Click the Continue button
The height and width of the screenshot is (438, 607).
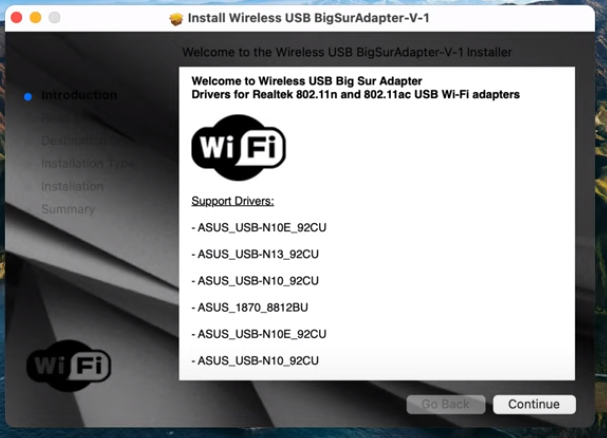pos(533,404)
